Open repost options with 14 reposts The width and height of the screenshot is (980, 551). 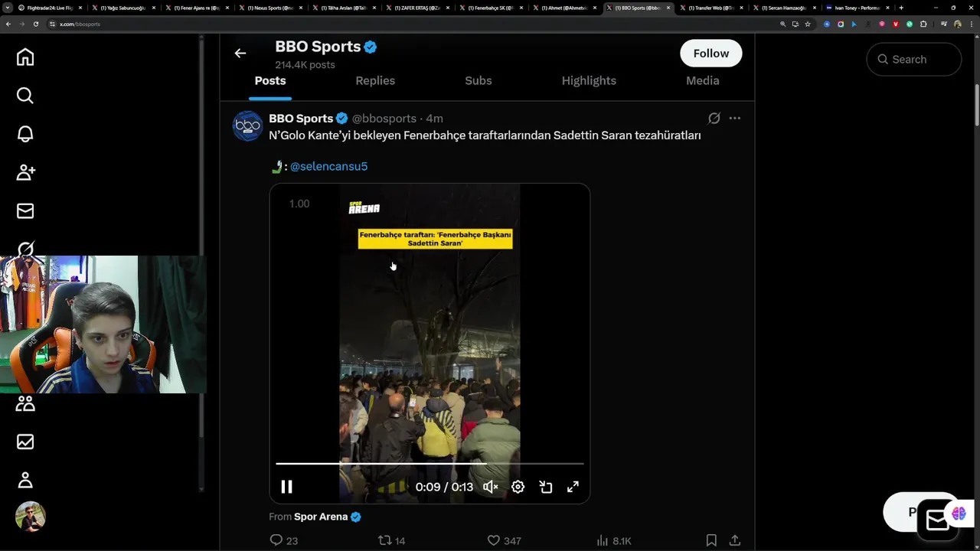(x=385, y=540)
